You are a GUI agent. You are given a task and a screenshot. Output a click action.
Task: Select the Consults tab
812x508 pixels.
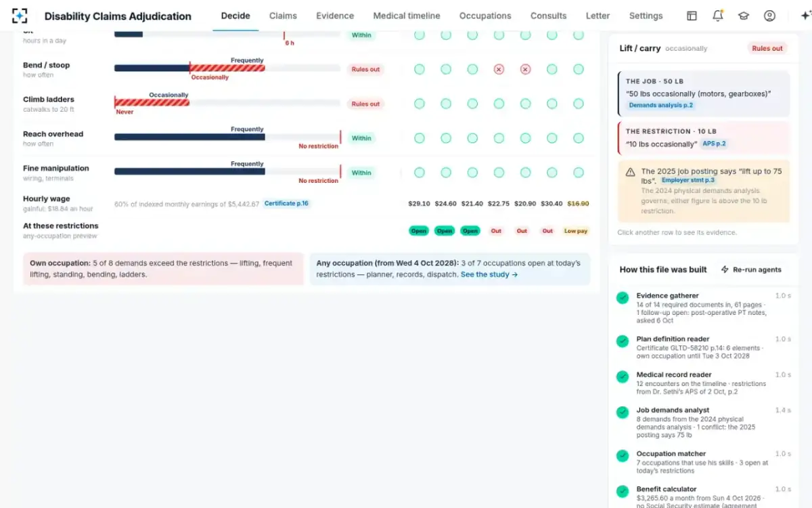click(548, 16)
